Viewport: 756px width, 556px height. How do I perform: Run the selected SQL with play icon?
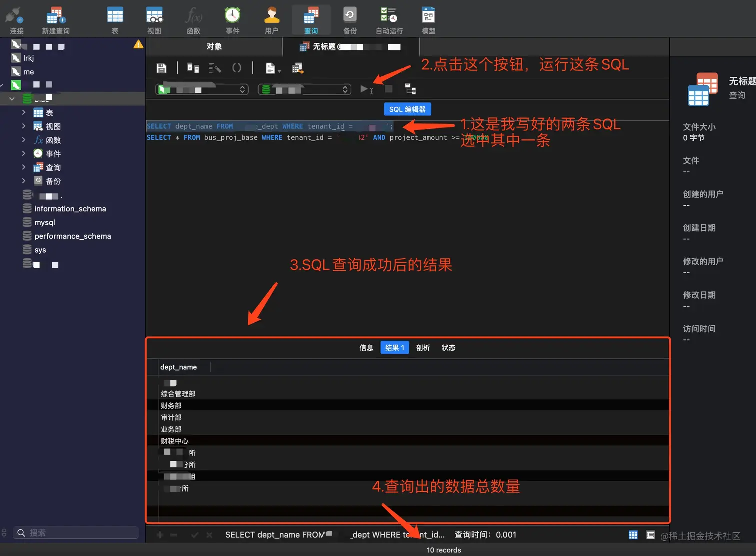pyautogui.click(x=366, y=89)
